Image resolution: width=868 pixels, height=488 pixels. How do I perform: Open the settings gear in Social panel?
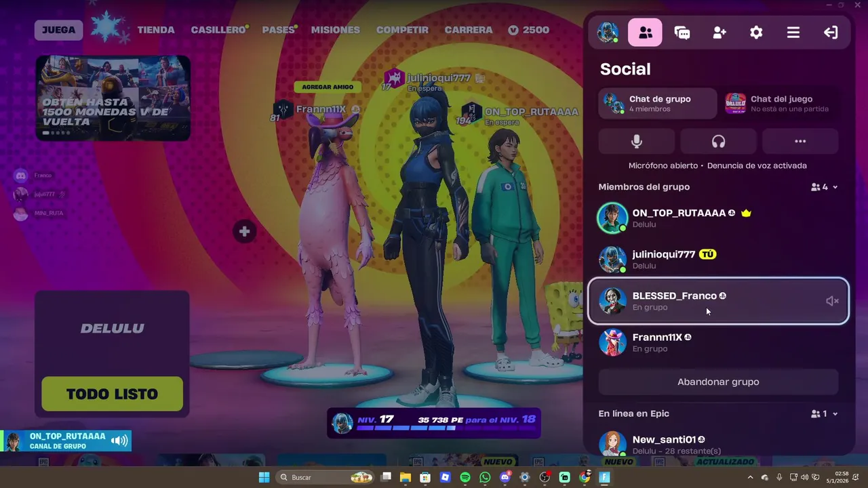(x=756, y=33)
